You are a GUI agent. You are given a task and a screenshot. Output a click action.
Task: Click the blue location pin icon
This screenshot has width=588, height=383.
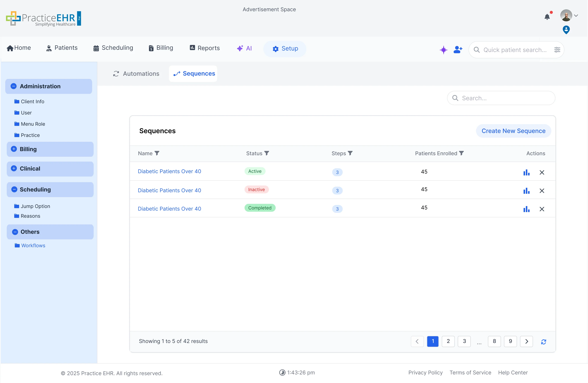click(x=566, y=30)
